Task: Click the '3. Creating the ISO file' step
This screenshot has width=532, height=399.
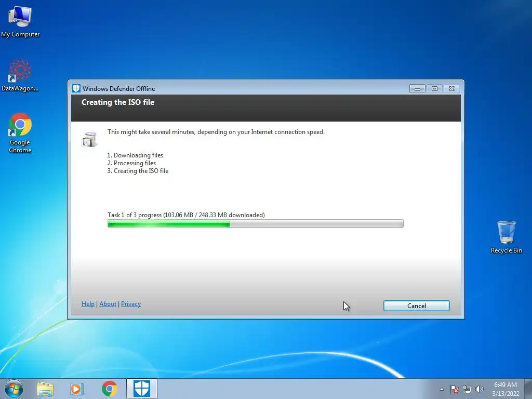Action: pos(138,170)
